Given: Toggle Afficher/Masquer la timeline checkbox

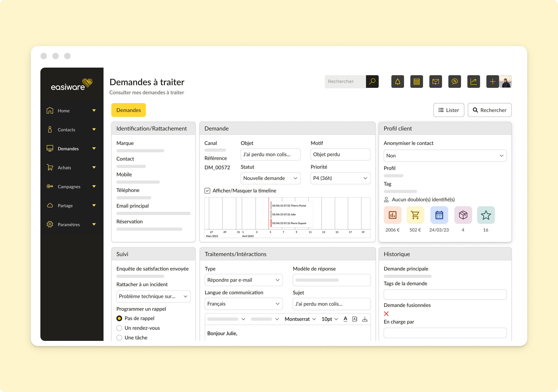Looking at the screenshot, I should point(207,191).
